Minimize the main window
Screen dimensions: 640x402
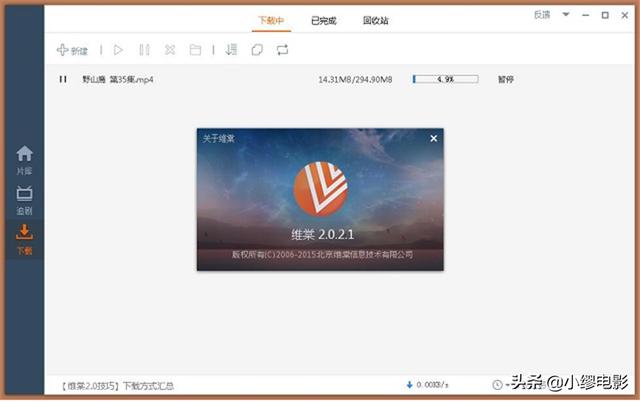pos(586,15)
